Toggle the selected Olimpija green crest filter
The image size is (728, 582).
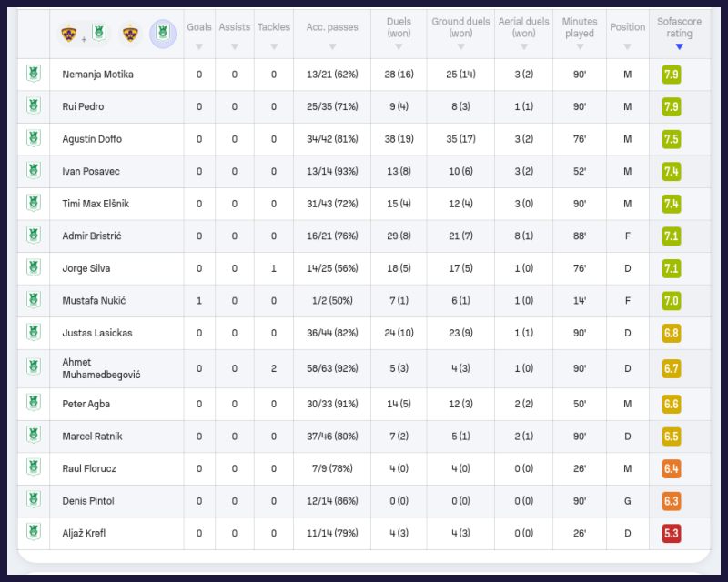[x=164, y=34]
